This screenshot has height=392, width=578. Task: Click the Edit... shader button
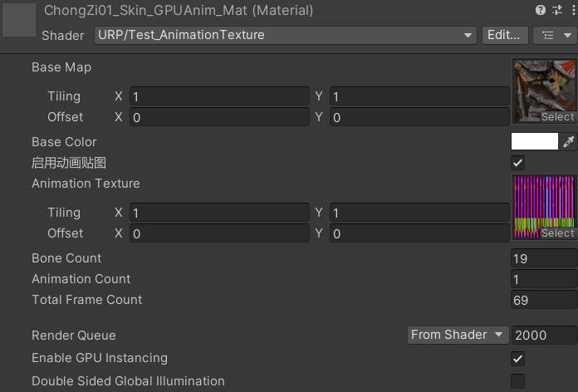click(505, 35)
